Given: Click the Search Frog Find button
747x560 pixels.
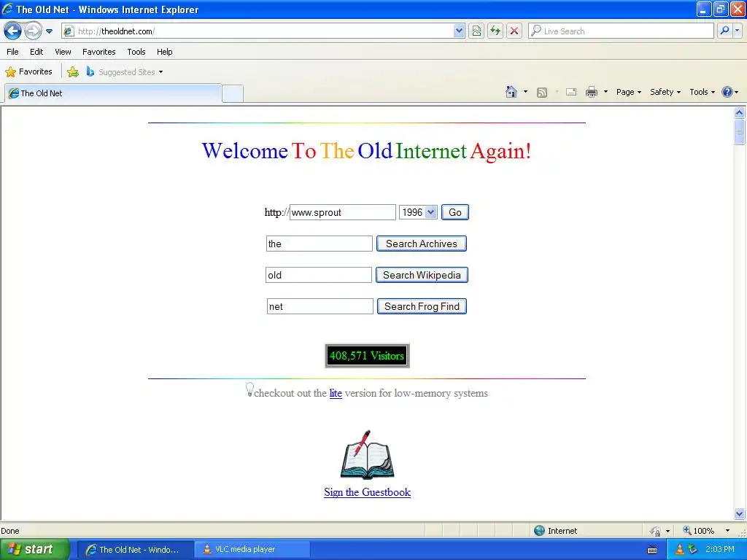Looking at the screenshot, I should pyautogui.click(x=422, y=307).
